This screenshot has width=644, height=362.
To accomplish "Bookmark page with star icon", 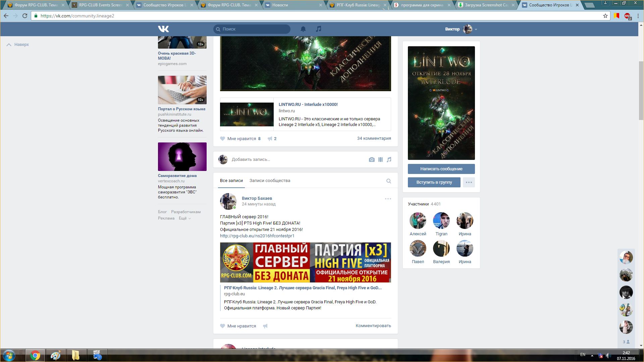I will click(x=605, y=16).
